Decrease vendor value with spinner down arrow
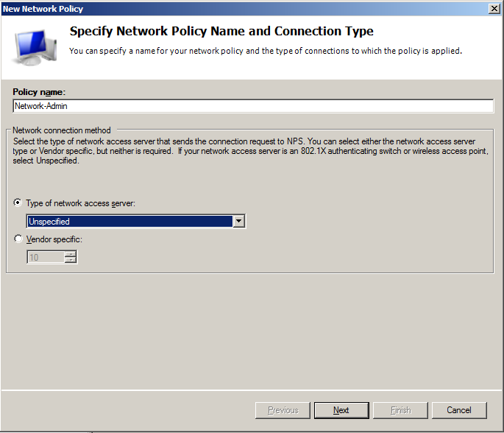Image resolution: width=504 pixels, height=433 pixels. [70, 260]
